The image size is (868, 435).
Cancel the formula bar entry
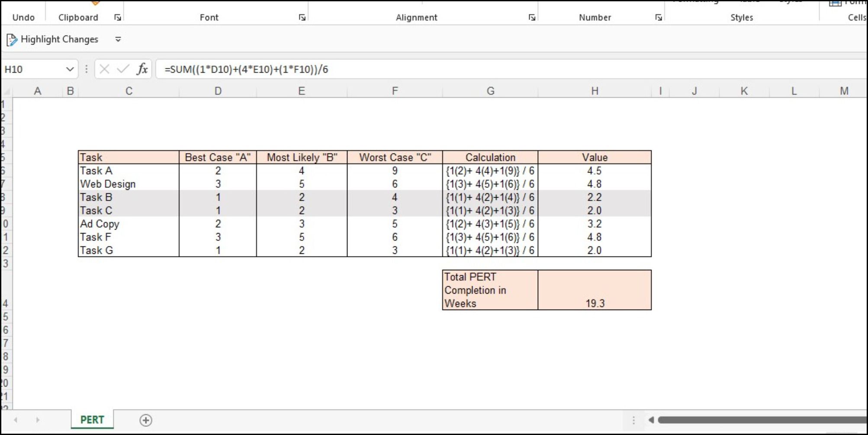[104, 69]
